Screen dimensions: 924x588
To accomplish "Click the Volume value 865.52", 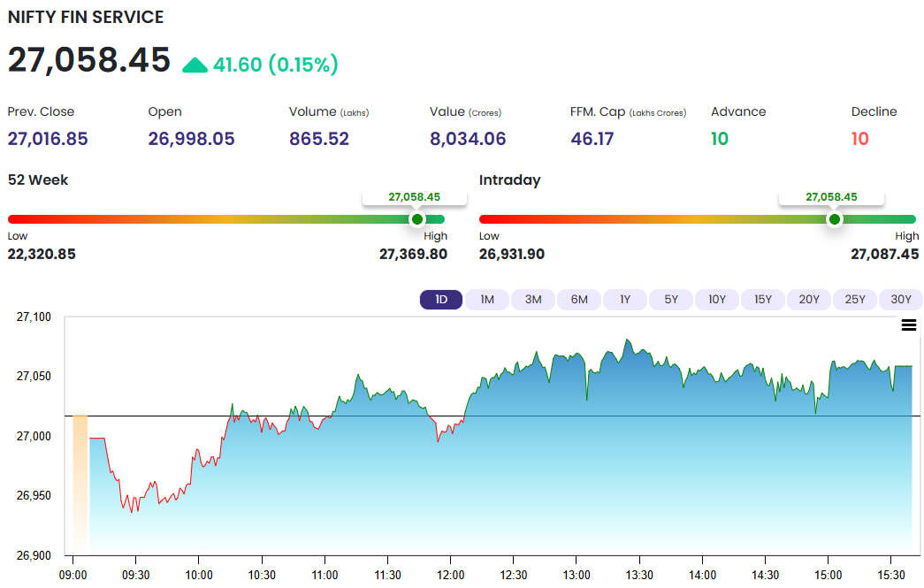I will (319, 139).
